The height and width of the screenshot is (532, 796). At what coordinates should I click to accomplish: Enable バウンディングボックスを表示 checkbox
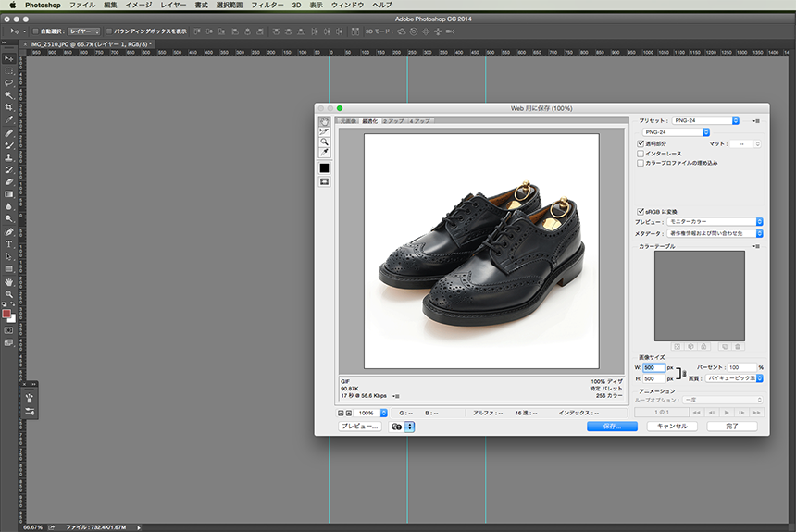[x=108, y=31]
